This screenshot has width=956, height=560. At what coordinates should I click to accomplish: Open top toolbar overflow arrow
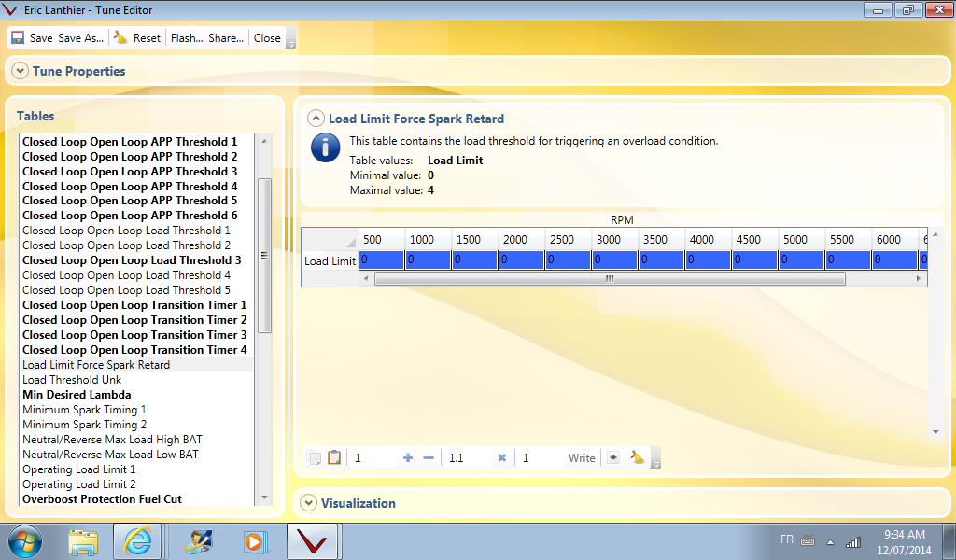click(291, 44)
